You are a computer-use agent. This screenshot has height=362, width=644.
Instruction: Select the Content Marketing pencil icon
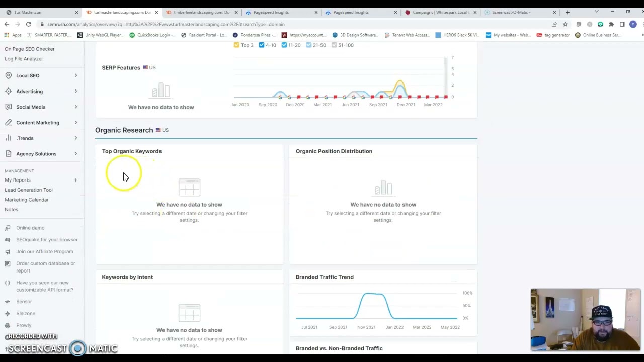(8, 122)
